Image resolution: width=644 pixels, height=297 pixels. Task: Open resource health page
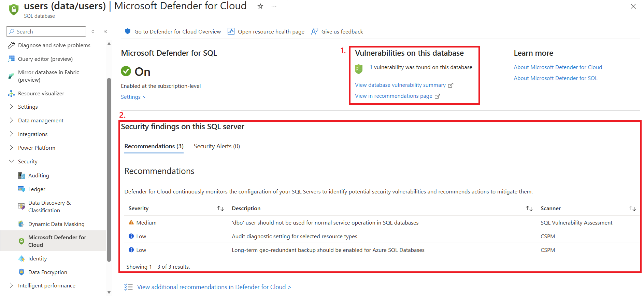[x=266, y=31]
